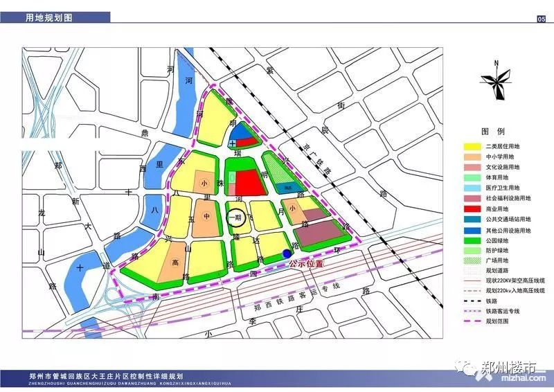554x392 pixels.
Task: Click the 商业用地 legend text
Action: point(497,209)
